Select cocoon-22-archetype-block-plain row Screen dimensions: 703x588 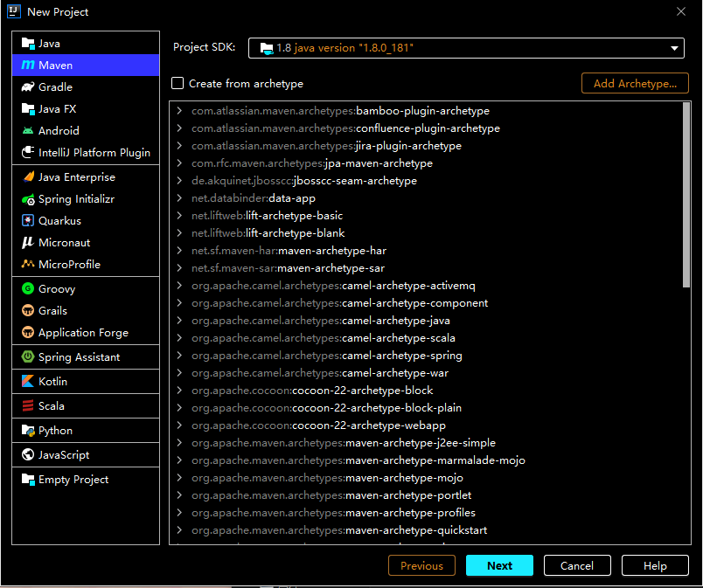(x=426, y=407)
